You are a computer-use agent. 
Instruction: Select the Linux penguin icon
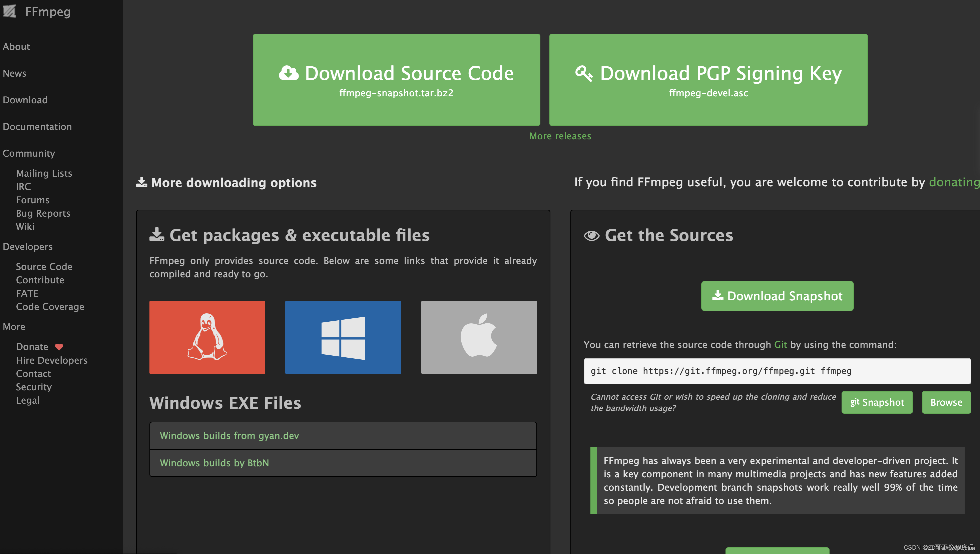207,337
